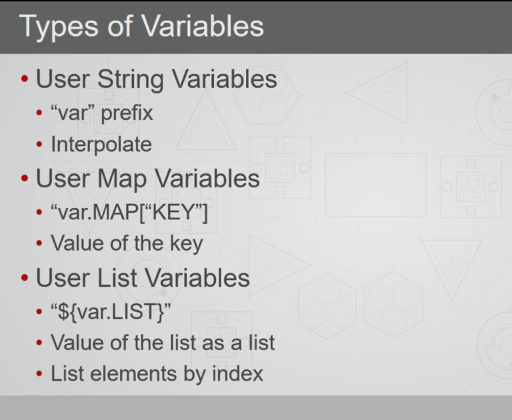The image size is (512, 420).
Task: Click the red bullet beside "User List Variables"
Action: point(25,278)
